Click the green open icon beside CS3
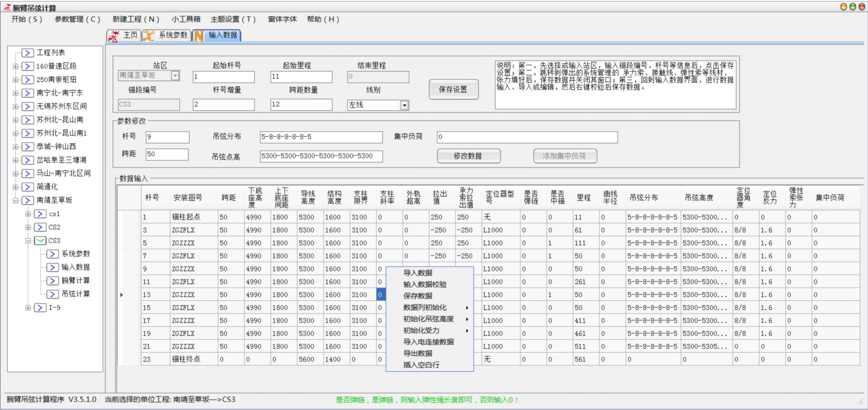This screenshot has height=410, width=868. tap(40, 240)
